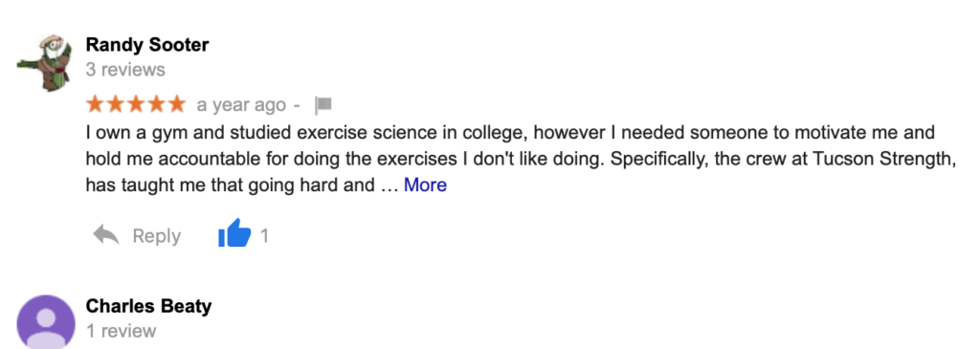
Task: Click the five-star rating on Randy's review
Action: (136, 104)
